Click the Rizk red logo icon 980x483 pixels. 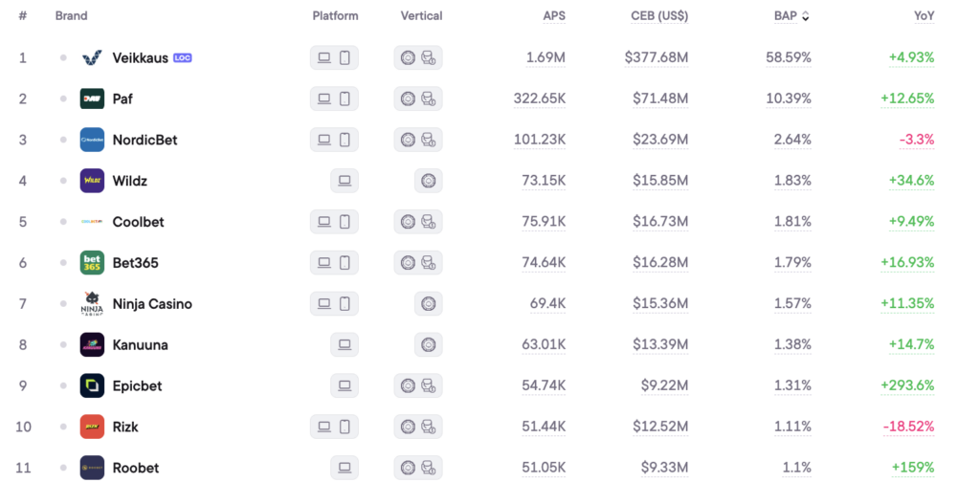(x=92, y=428)
